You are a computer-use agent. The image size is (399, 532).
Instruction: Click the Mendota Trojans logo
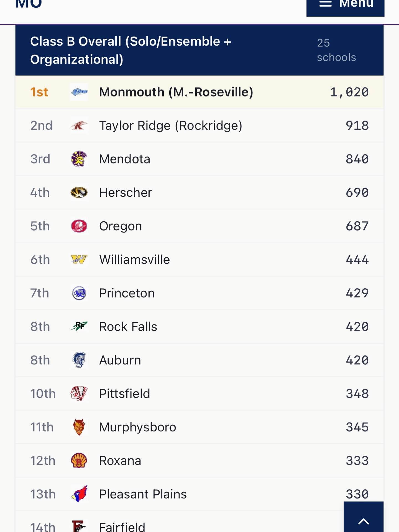pyautogui.click(x=79, y=159)
